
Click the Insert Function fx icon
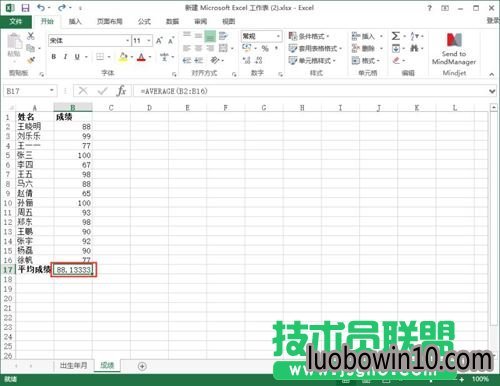coord(121,91)
